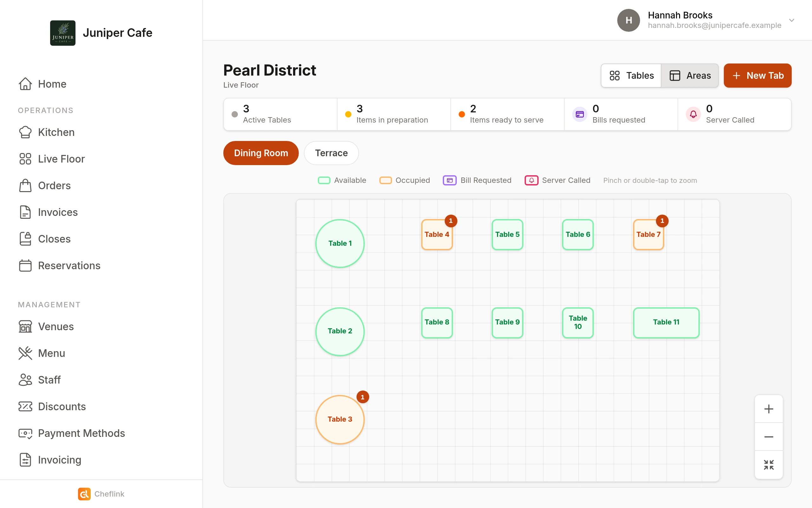The image size is (812, 508).
Task: Open occupied Table 7
Action: 648,235
